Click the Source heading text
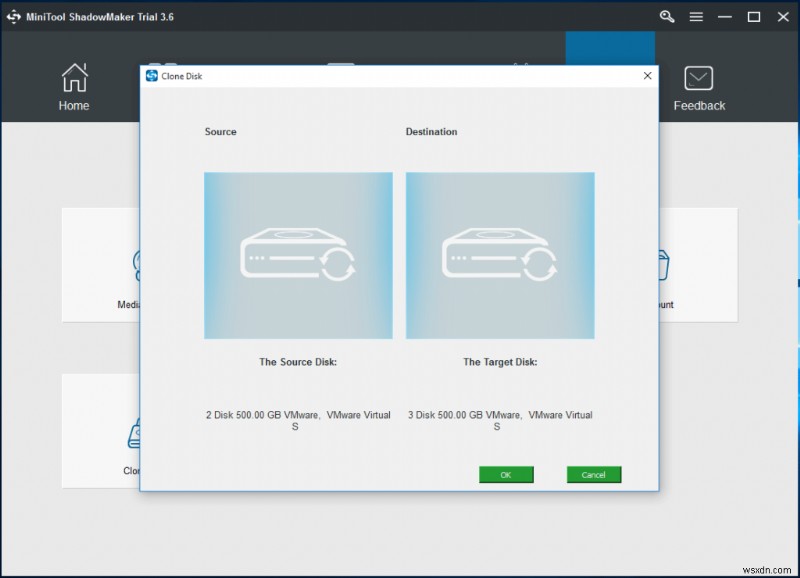Screen dimensions: 800x578 tap(220, 132)
